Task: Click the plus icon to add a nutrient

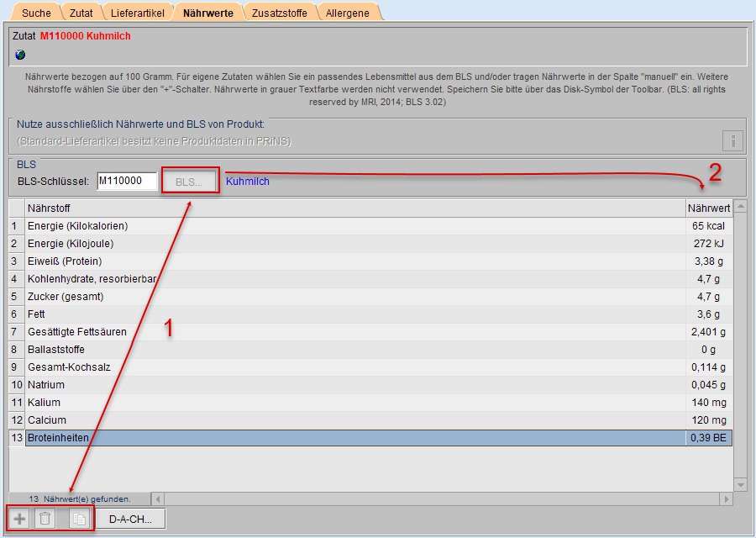Action: coord(20,519)
